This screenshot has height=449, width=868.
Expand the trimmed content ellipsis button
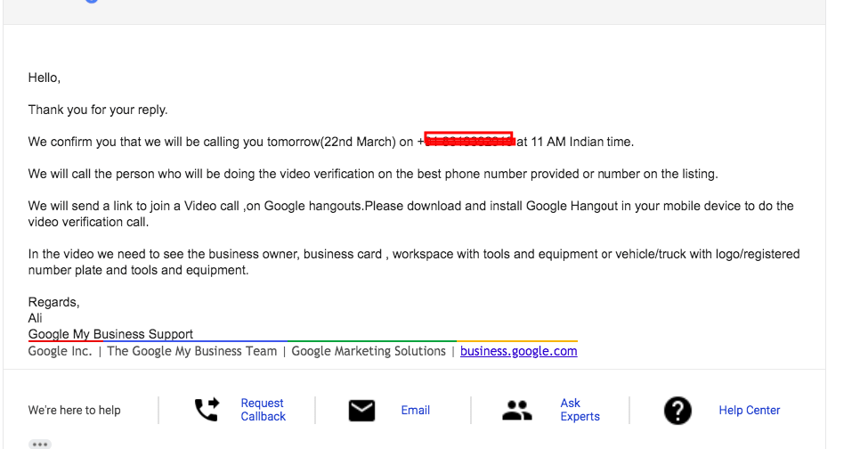(40, 444)
